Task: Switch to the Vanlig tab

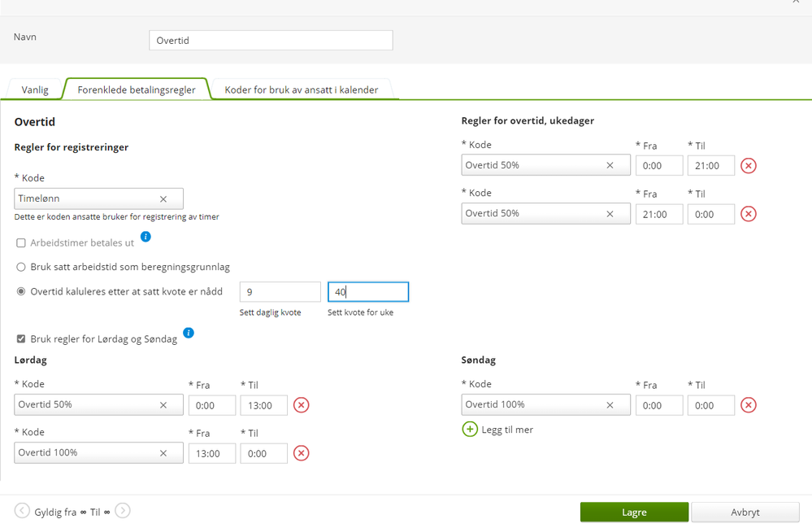Action: [x=35, y=89]
